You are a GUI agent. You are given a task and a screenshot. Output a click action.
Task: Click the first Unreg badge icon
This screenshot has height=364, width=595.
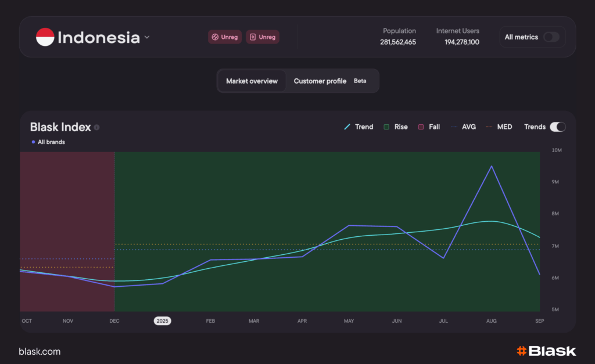pyautogui.click(x=215, y=37)
